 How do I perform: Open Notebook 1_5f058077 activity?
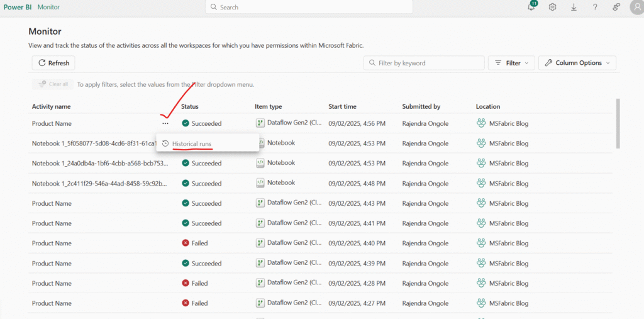pyautogui.click(x=94, y=143)
